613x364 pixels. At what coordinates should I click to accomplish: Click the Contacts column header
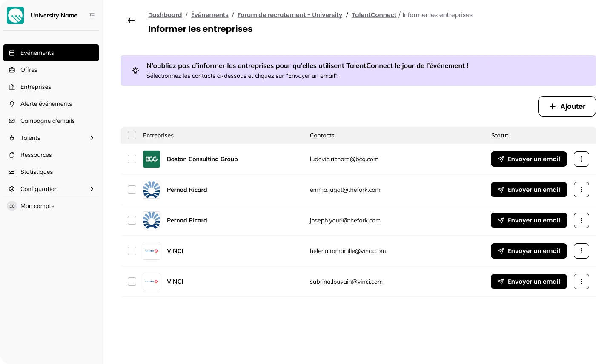pyautogui.click(x=322, y=135)
